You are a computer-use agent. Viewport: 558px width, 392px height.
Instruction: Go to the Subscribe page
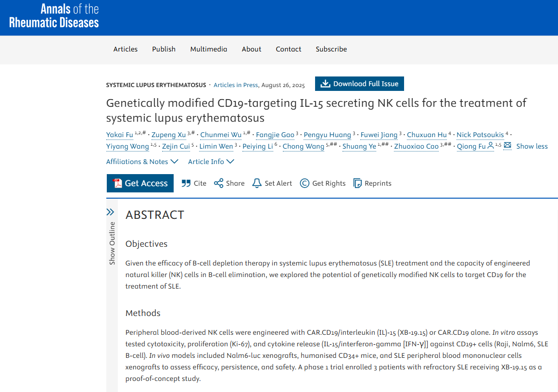331,49
